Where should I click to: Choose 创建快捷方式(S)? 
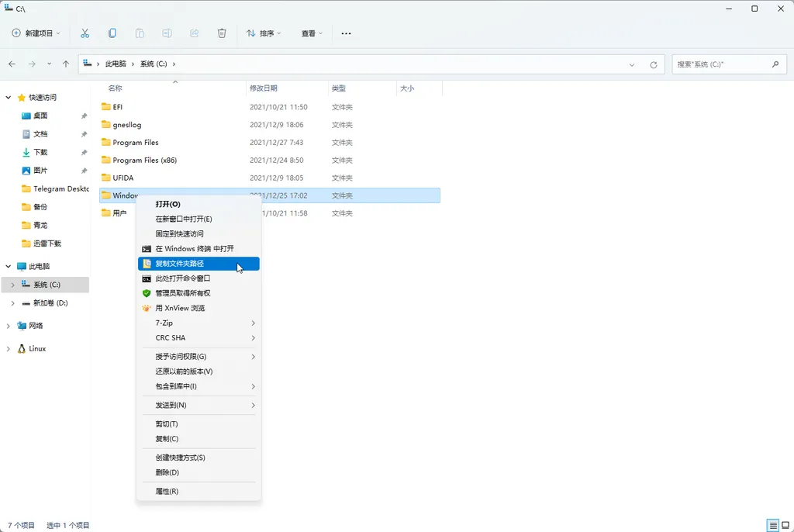click(198, 458)
